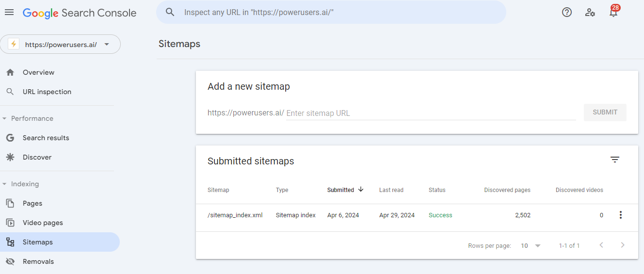Sort by Type column header
Screen dimensions: 644x274
click(x=282, y=190)
